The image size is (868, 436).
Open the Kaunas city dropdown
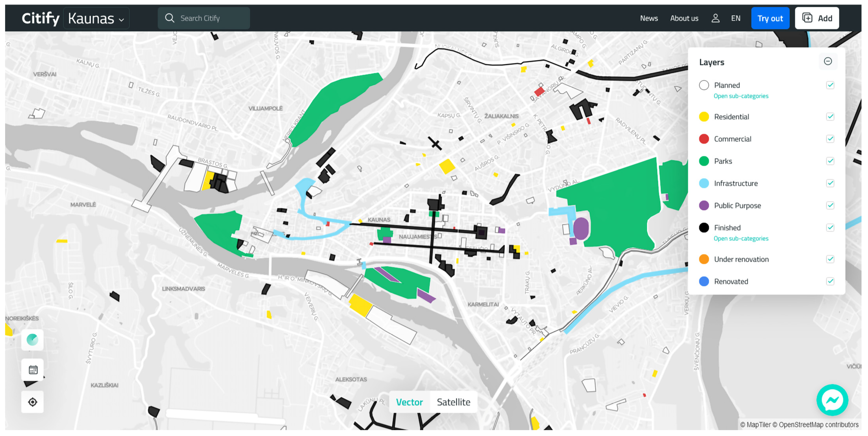[x=96, y=18]
